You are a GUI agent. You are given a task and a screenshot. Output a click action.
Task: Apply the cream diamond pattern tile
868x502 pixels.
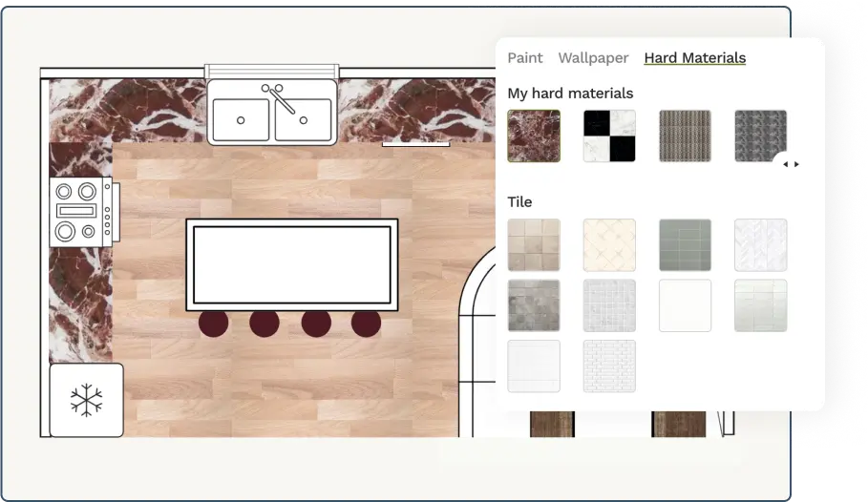point(609,245)
